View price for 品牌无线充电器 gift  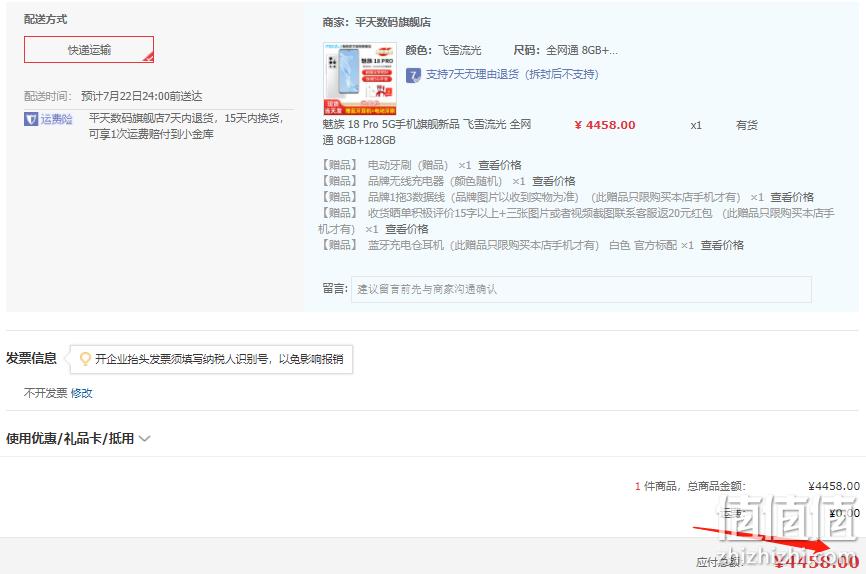[553, 181]
